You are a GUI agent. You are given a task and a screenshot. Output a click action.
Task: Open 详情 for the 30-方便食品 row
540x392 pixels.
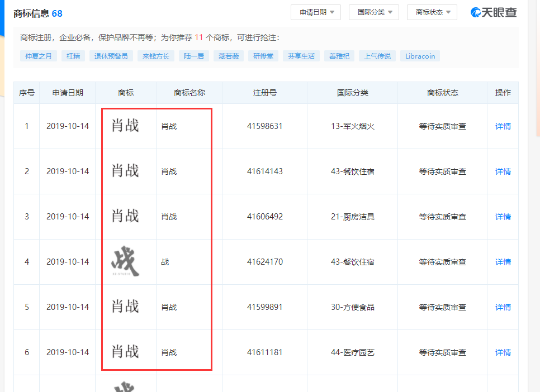coord(503,307)
